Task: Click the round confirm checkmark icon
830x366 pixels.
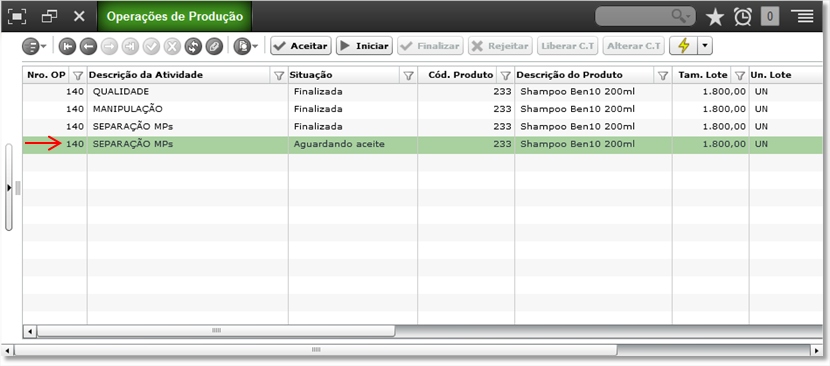Action: (151, 47)
